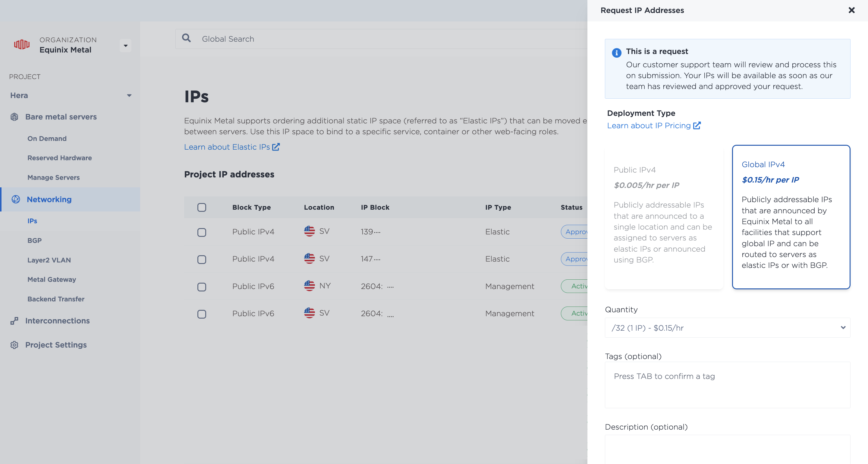Click the US flag in 147 row
The image size is (868, 464).
[309, 259]
